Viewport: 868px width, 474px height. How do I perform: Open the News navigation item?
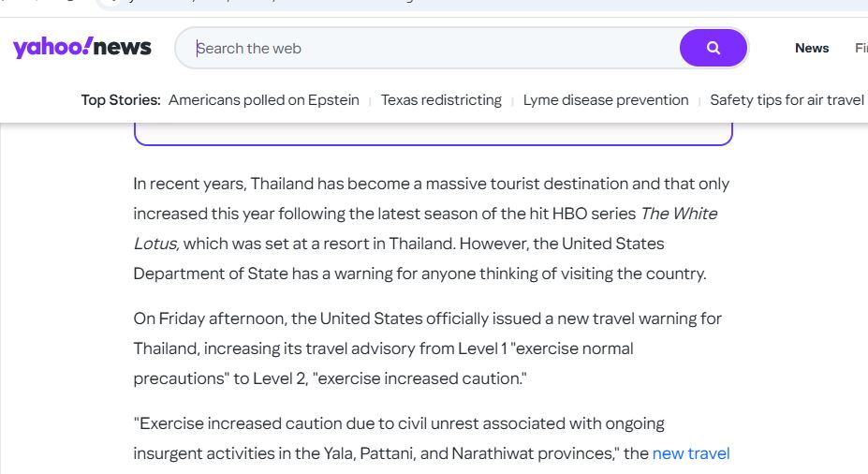(x=812, y=48)
